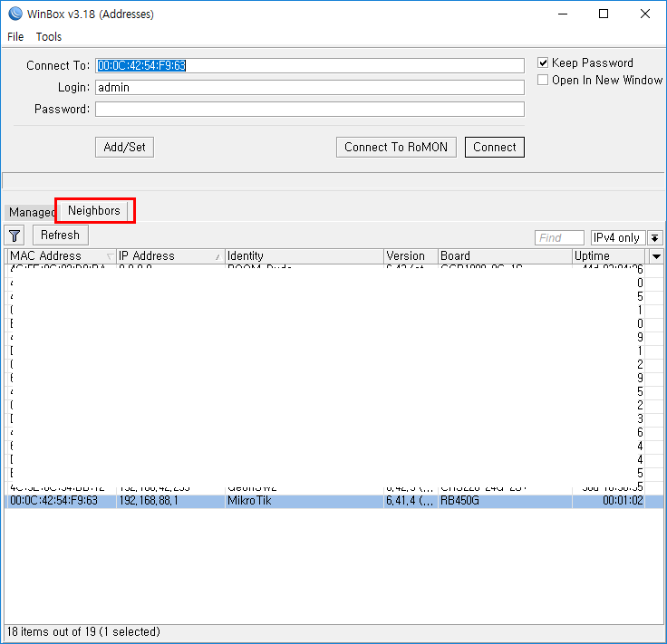
Task: Open the File menu
Action: point(15,37)
